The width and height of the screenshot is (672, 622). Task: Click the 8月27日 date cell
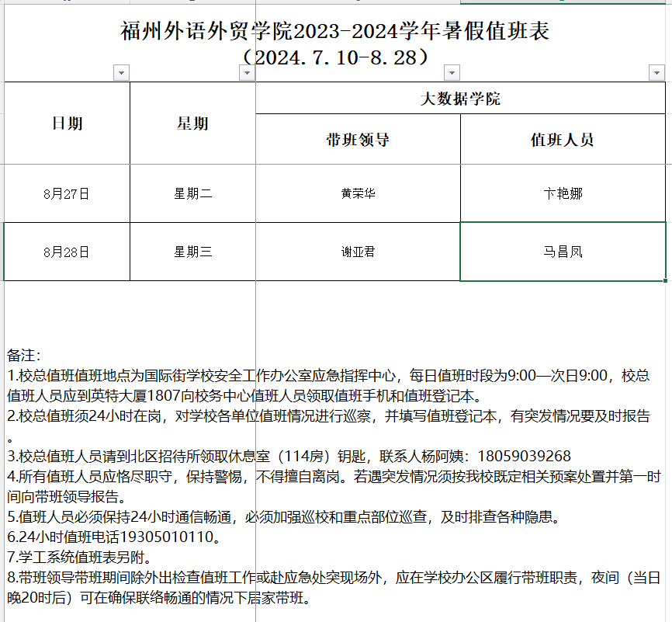pos(68,193)
